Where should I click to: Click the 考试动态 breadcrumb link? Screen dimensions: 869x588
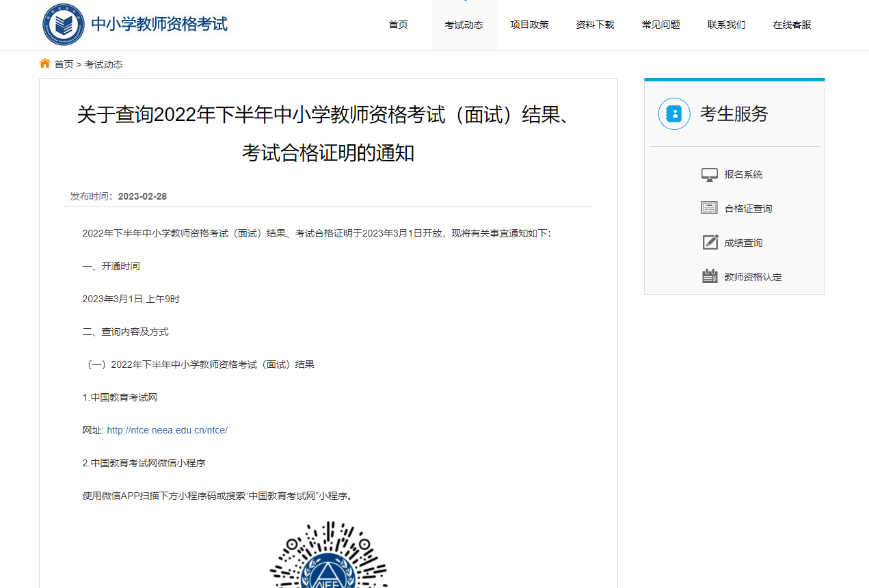coord(103,64)
